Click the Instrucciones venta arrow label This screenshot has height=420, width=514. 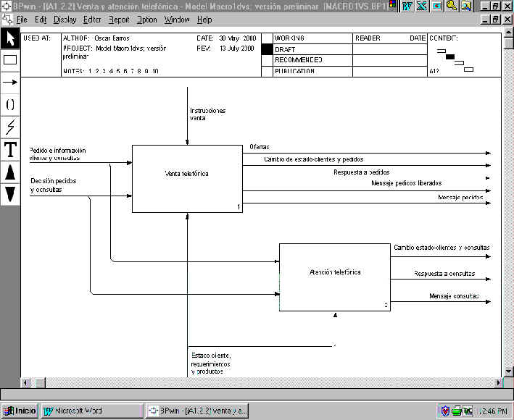(x=208, y=114)
